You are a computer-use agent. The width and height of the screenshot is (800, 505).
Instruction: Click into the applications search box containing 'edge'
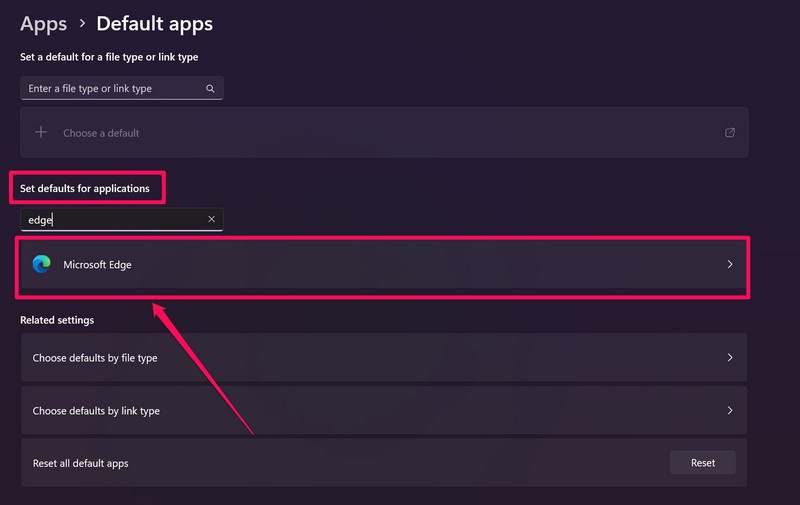110,219
